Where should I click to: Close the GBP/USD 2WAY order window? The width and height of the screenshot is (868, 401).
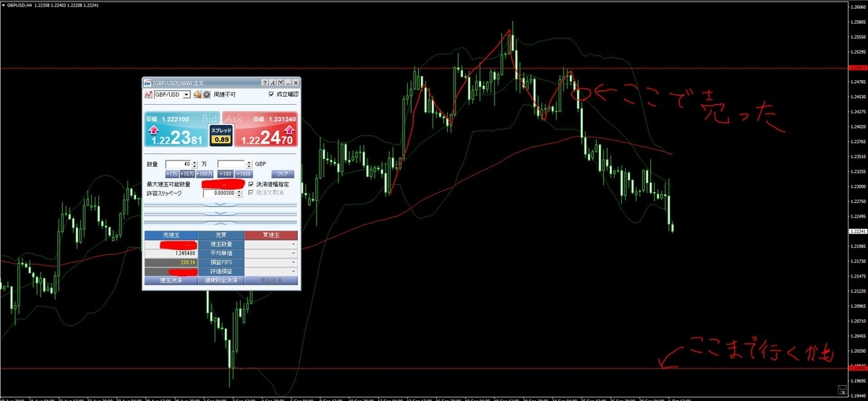pos(296,83)
